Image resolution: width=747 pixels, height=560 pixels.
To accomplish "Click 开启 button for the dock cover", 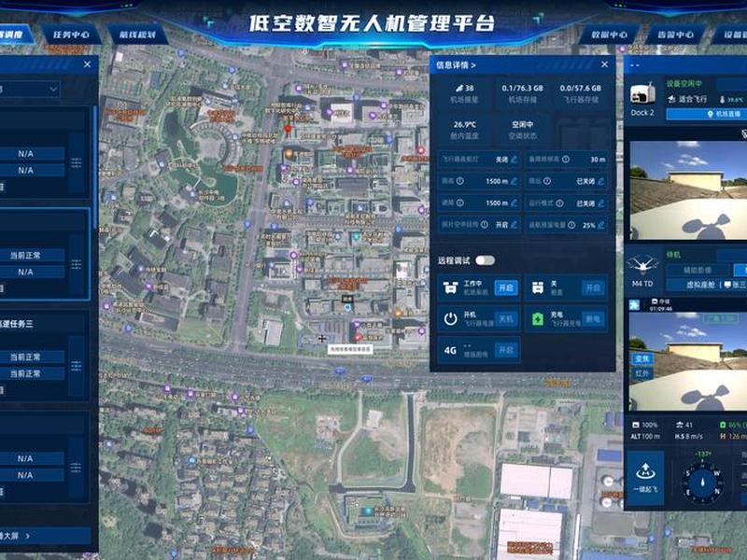I will (593, 287).
